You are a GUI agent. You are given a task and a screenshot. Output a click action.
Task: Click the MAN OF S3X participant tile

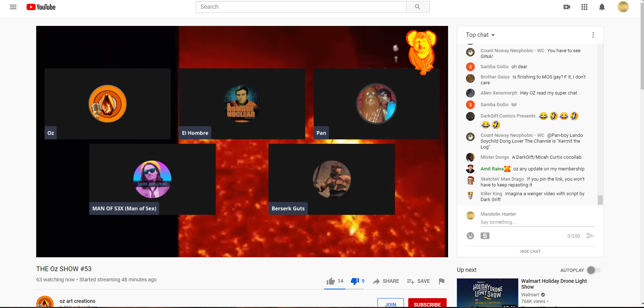click(x=152, y=179)
